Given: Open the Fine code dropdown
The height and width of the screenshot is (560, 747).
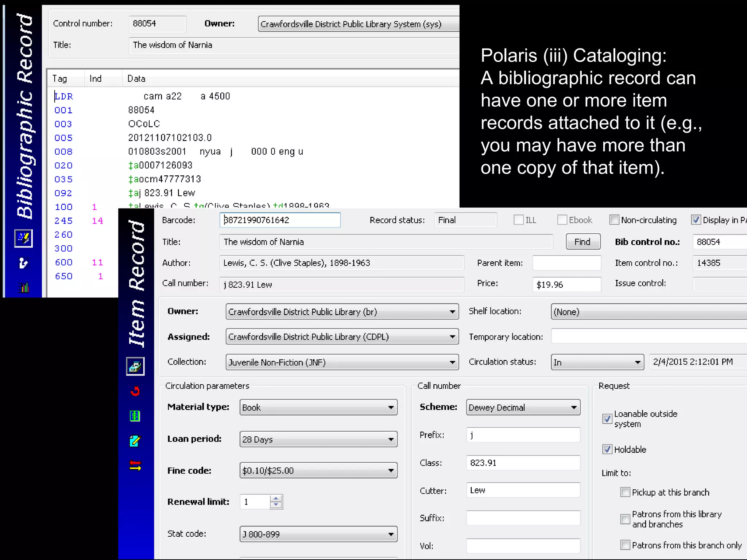Looking at the screenshot, I should 318,470.
